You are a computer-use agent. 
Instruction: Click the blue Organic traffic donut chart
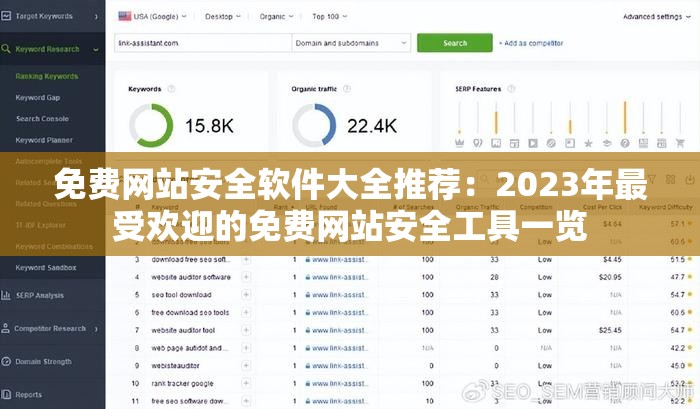pos(314,125)
